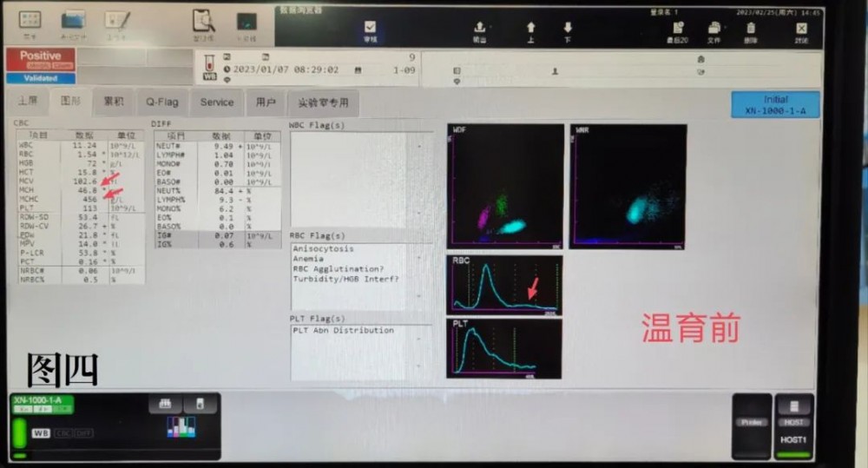
Task: Click the WB mode label in status panel
Action: click(x=41, y=433)
